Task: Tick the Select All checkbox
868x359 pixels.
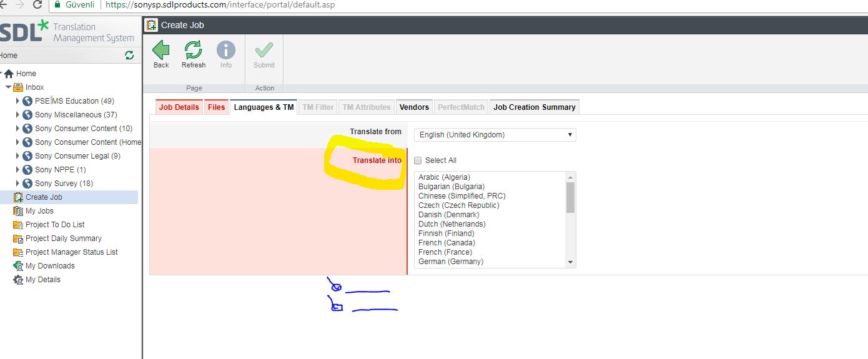Action: tap(418, 160)
